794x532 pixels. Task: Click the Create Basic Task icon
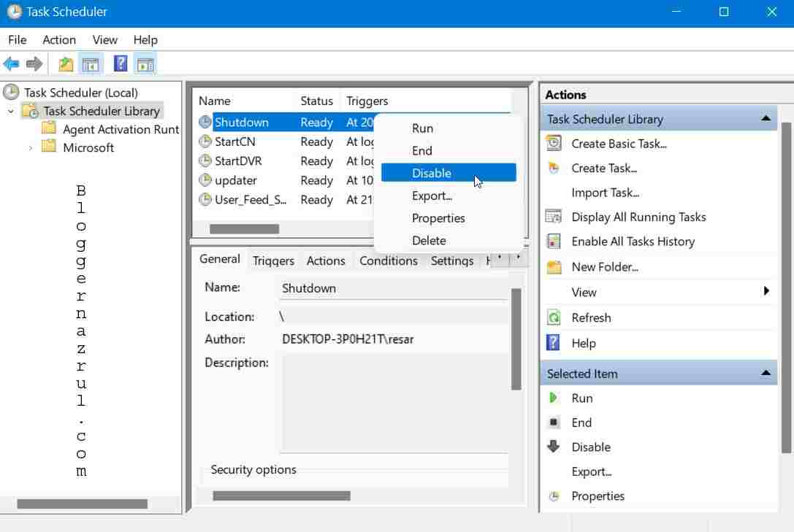554,143
